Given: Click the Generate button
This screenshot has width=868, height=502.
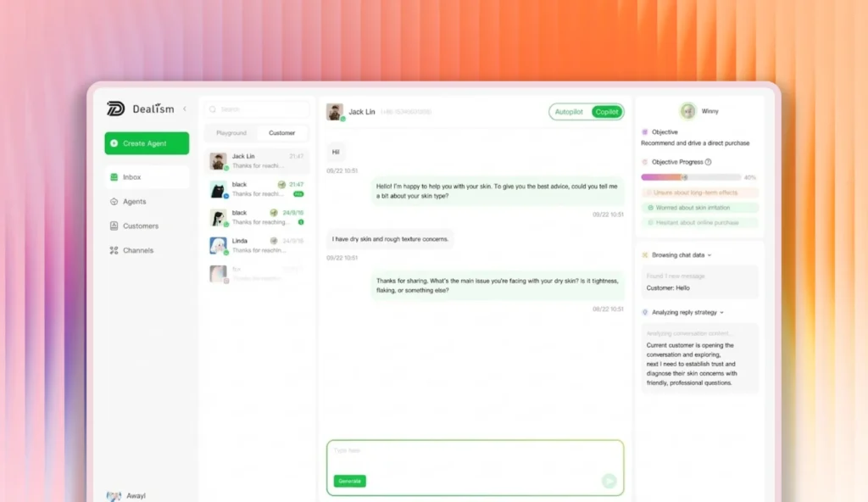Looking at the screenshot, I should pyautogui.click(x=350, y=481).
